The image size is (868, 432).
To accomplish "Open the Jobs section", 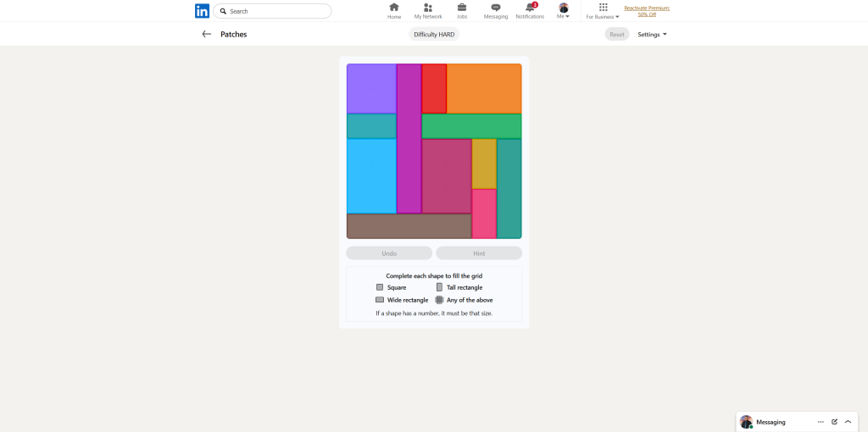I will point(462,11).
